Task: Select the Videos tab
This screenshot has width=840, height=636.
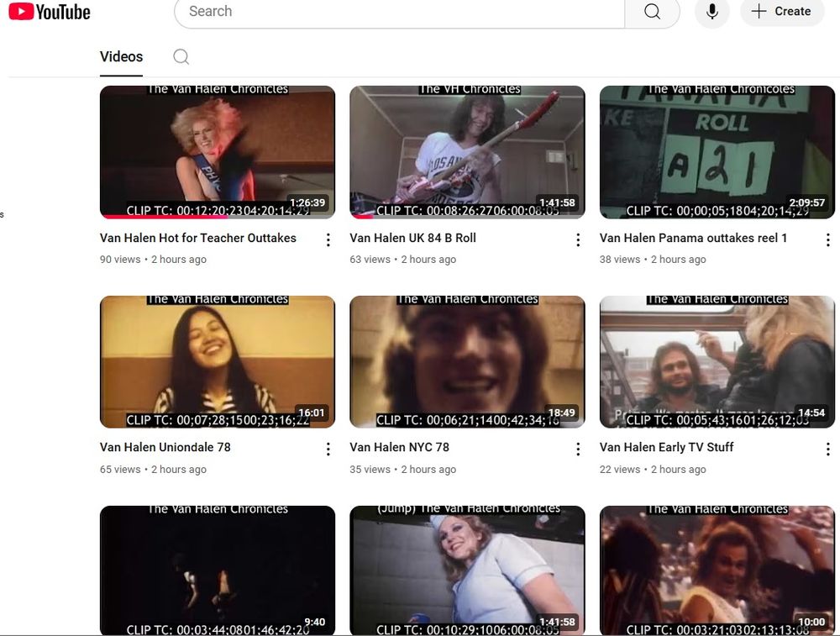Action: pos(121,57)
